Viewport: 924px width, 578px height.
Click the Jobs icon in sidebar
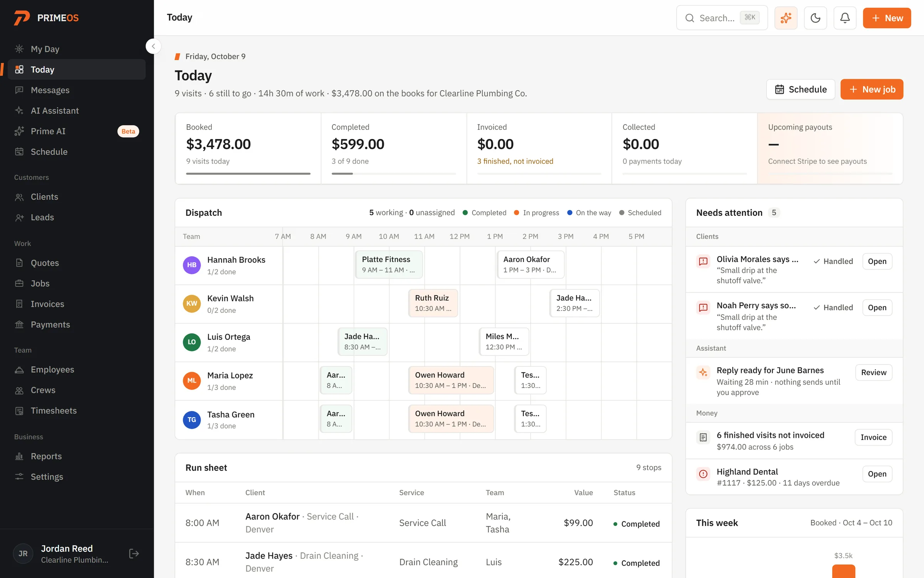(19, 283)
